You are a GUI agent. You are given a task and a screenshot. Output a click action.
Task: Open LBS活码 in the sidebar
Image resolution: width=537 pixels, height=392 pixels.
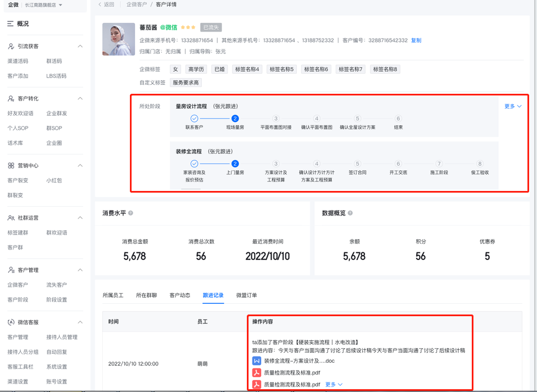click(56, 76)
